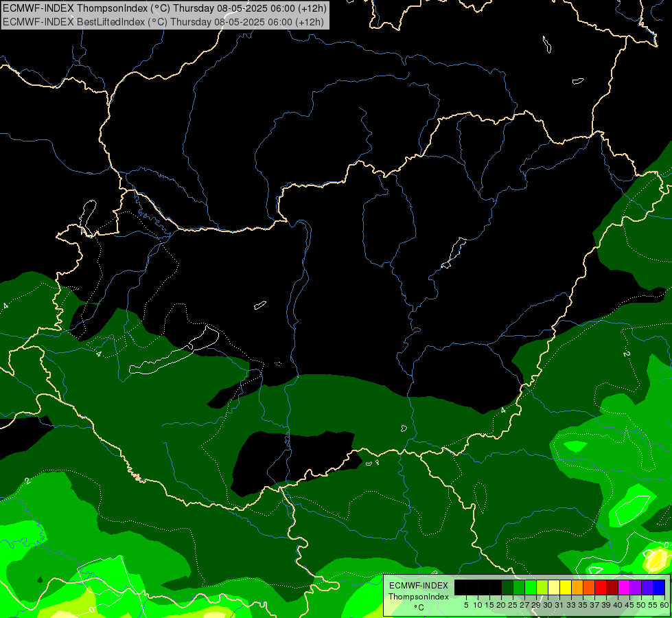672x618 pixels.
Task: Click the legend value 15
Action: tap(489, 605)
